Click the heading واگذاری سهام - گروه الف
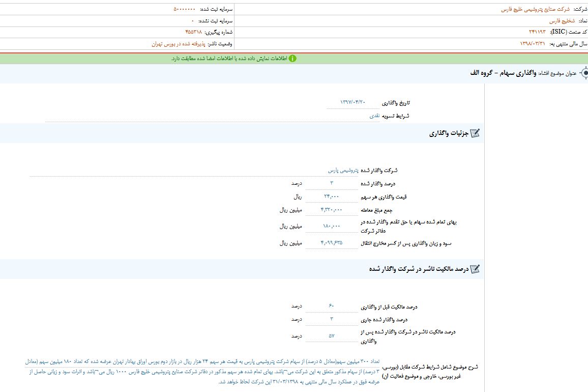The width and height of the screenshot is (588, 392). (x=503, y=73)
